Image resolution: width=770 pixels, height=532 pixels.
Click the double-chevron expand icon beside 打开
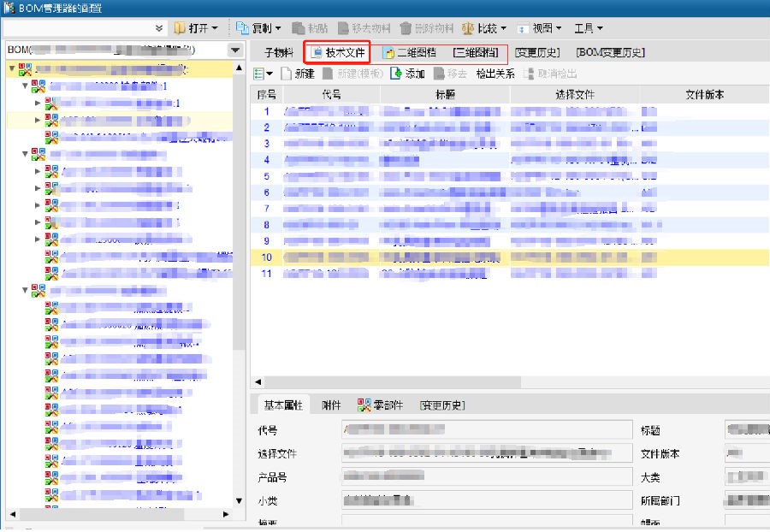159,28
